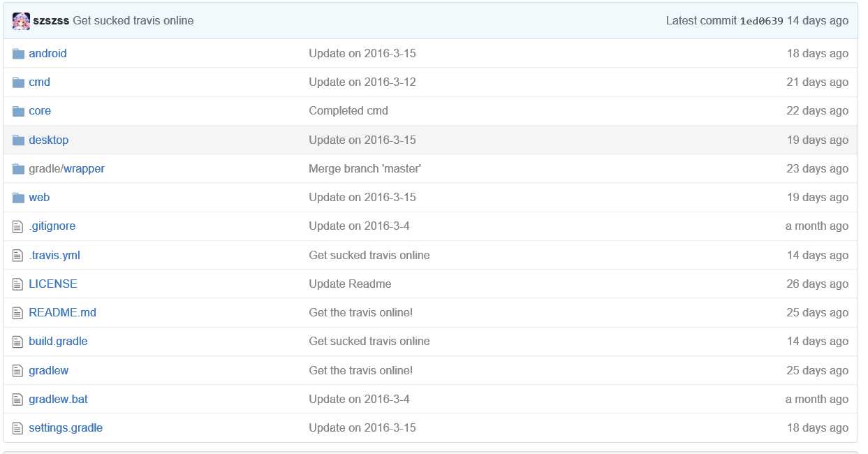Open the header commit message 'Get sucked travis online'
868x454 pixels.
point(133,21)
